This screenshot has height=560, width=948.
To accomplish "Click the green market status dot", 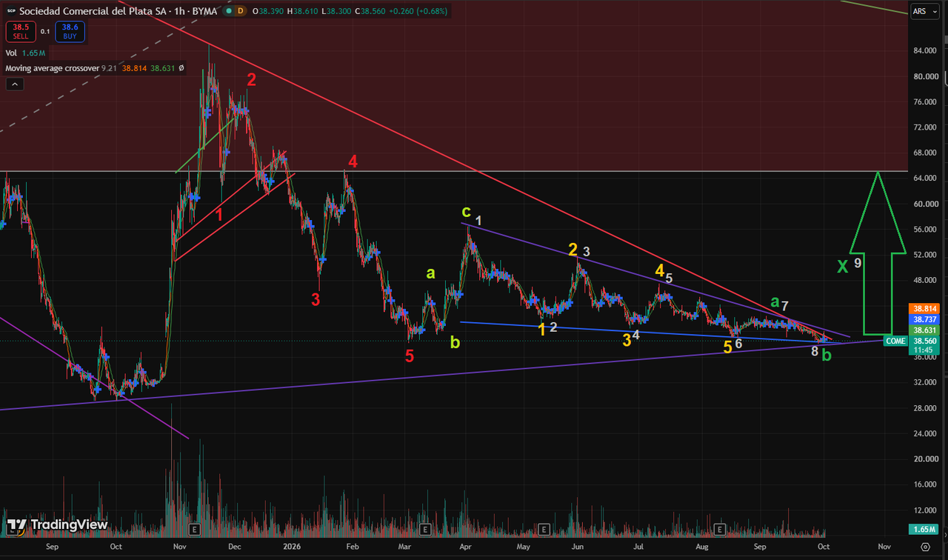I will point(230,11).
